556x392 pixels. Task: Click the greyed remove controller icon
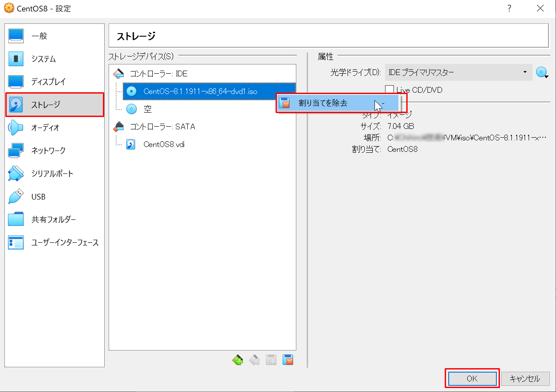pos(254,360)
